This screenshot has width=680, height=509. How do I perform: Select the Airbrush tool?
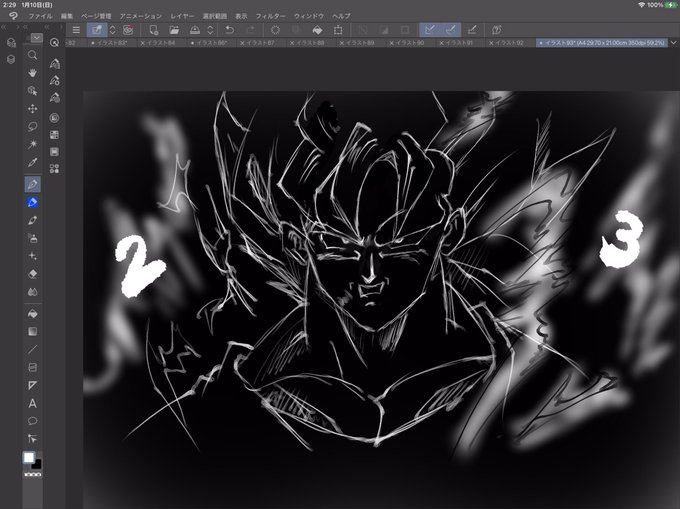[33, 238]
